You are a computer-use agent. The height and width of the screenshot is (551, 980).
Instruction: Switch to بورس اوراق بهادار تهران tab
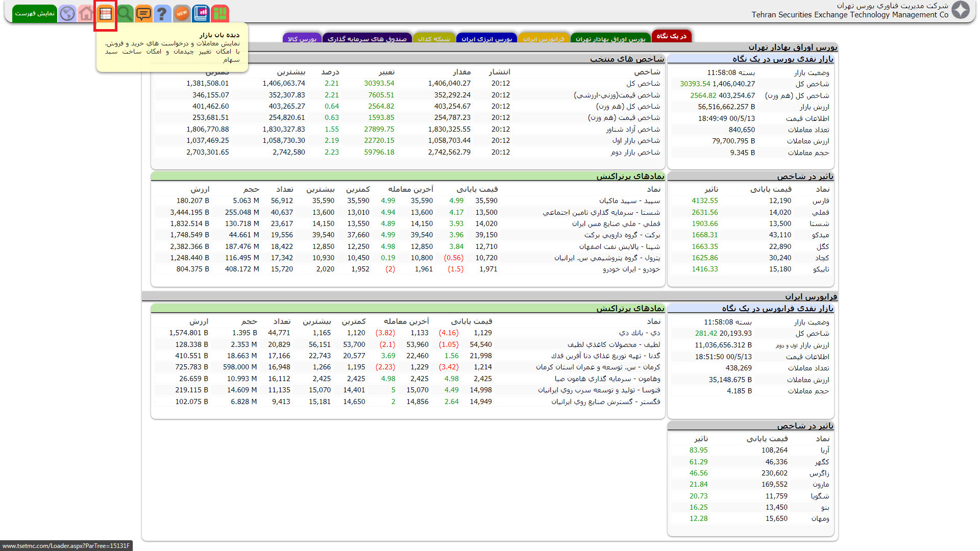pyautogui.click(x=610, y=39)
